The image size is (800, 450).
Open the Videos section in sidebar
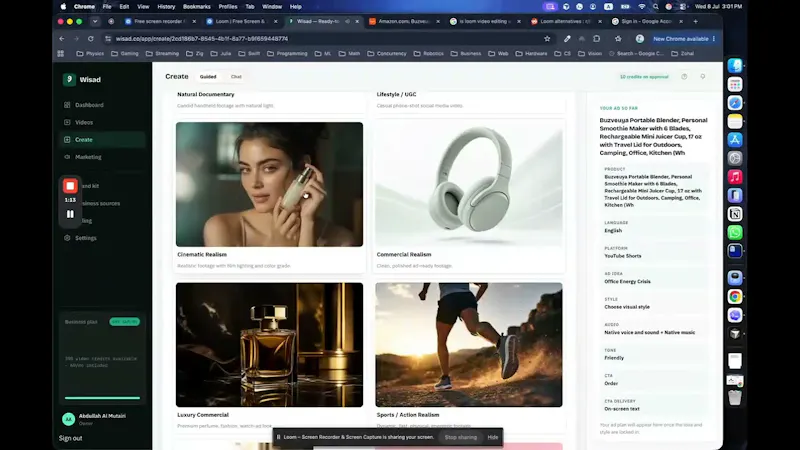[83, 122]
